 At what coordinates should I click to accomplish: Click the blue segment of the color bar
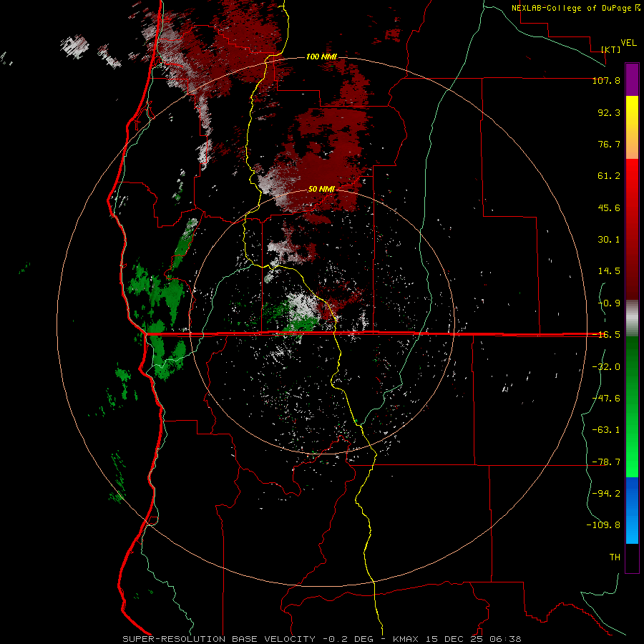(x=632, y=510)
